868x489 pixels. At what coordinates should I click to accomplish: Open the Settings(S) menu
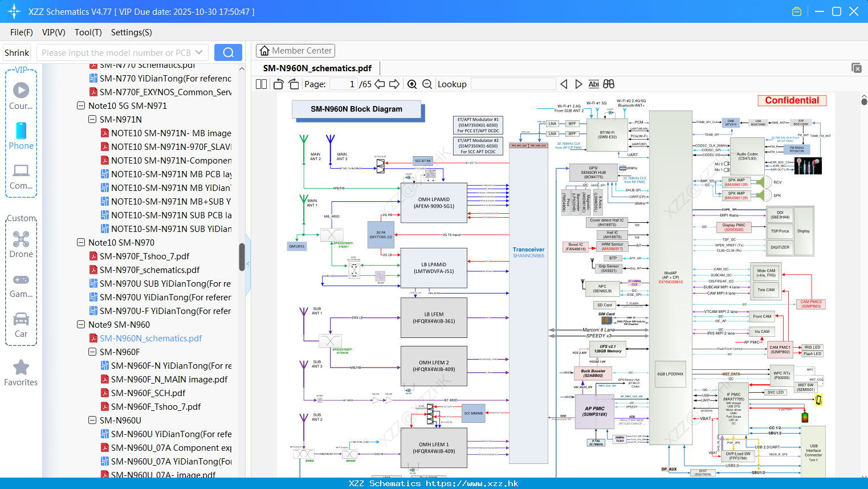132,32
